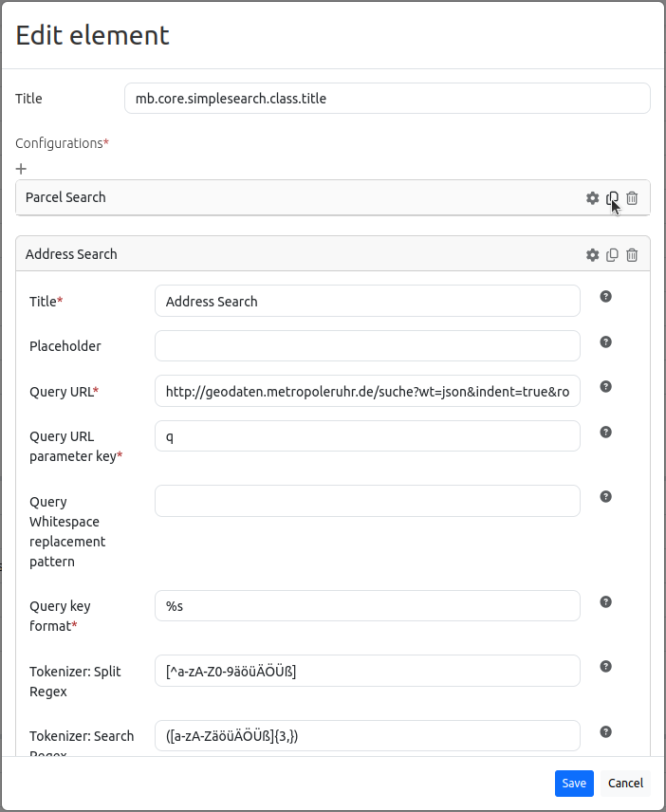The height and width of the screenshot is (812, 666).
Task: Show help for the Query URL field
Action: point(606,387)
